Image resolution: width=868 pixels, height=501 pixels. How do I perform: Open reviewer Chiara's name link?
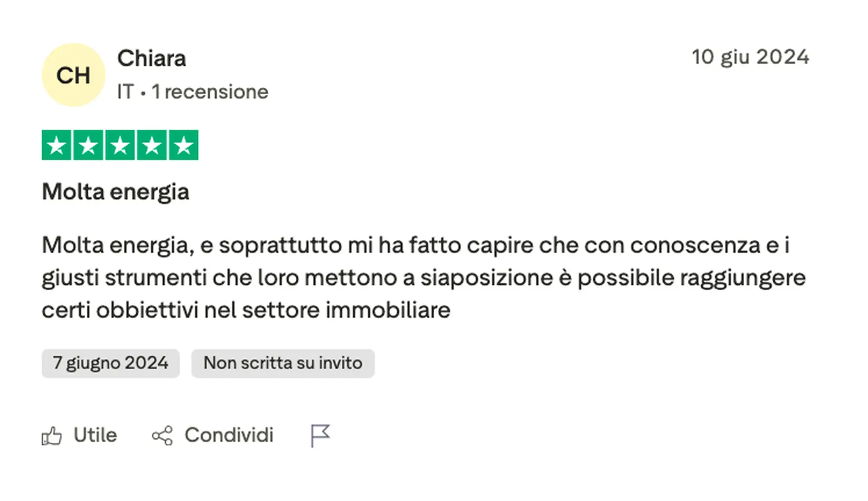152,59
